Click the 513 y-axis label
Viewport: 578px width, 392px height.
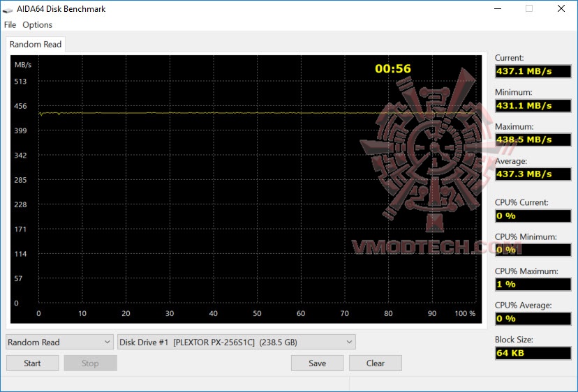click(x=20, y=82)
